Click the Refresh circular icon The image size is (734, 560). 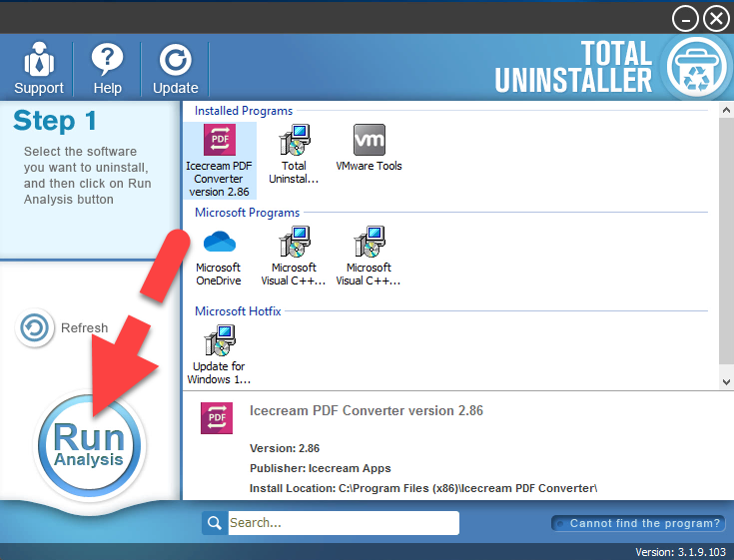click(35, 327)
